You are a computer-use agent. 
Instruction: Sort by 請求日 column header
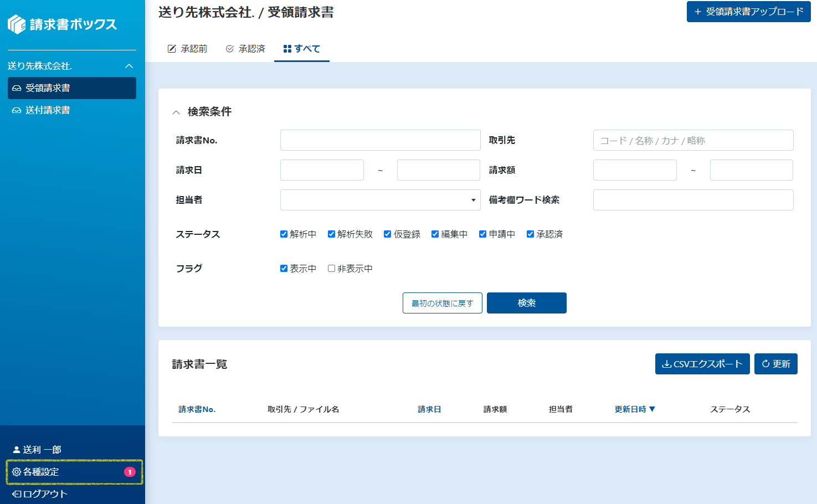pos(429,409)
